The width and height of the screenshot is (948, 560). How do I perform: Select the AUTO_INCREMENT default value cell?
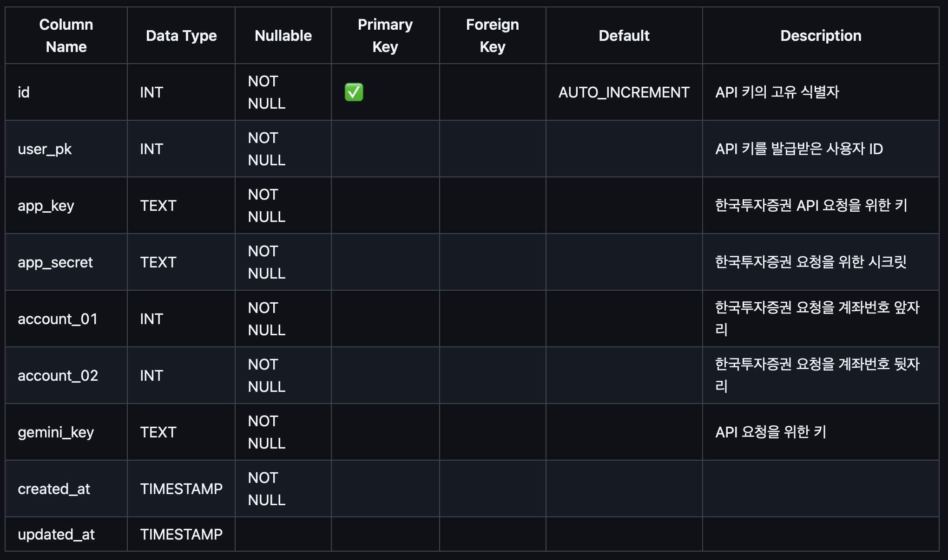pyautogui.click(x=624, y=92)
